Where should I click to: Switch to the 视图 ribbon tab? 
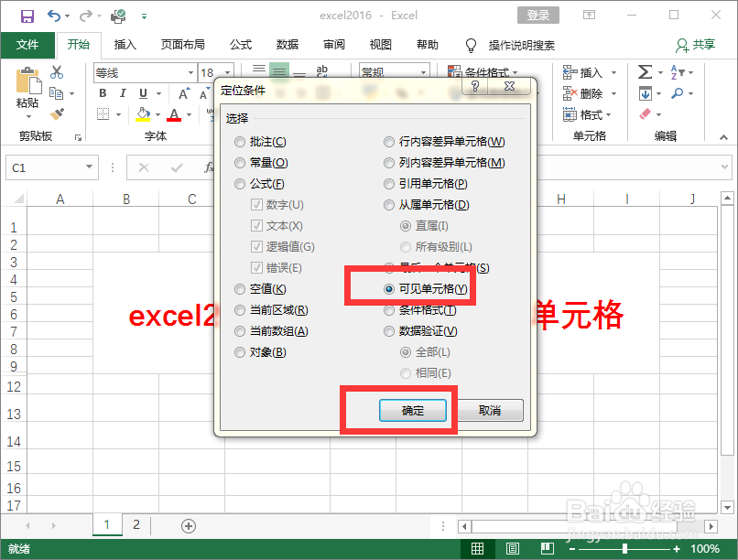[x=380, y=45]
